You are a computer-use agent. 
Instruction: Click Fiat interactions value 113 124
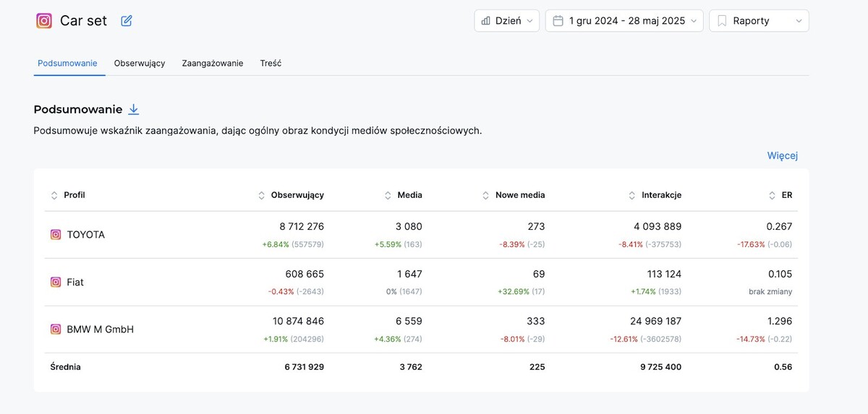coord(664,275)
